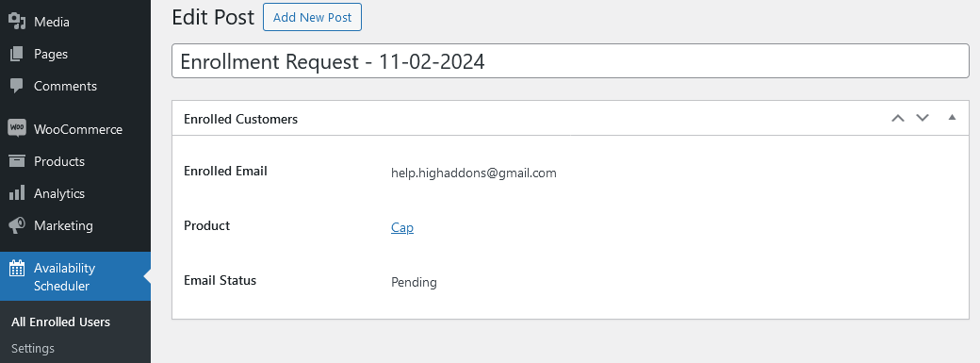Viewport: 980px width, 363px height.
Task: Select the Enrolled Customers panel heading
Action: coord(240,119)
